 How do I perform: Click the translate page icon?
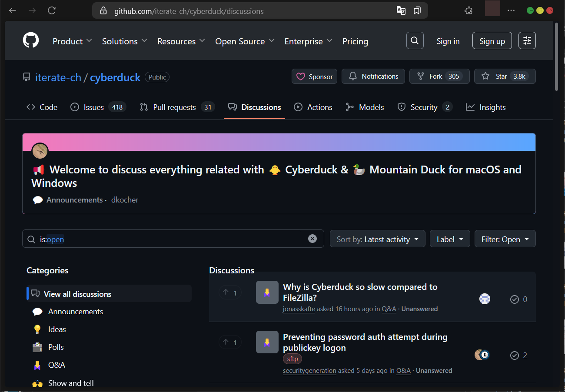pos(401,10)
